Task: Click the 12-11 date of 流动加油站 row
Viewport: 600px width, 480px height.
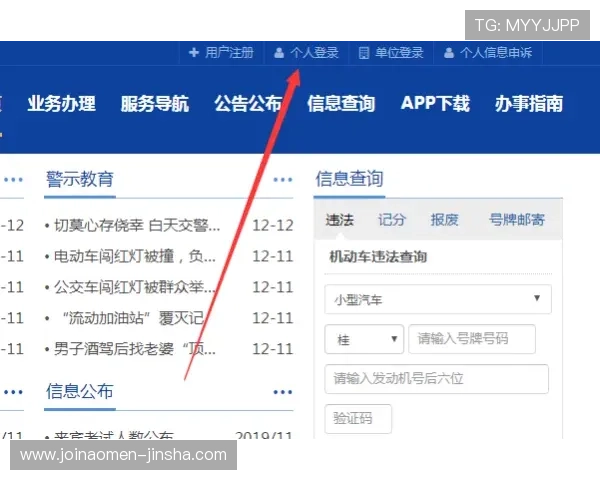Action: [x=273, y=318]
